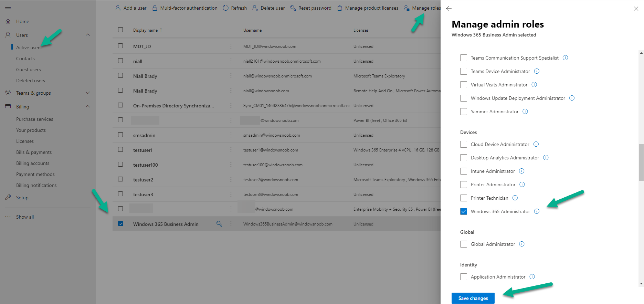
Task: Click the Users person icon
Action: click(8, 35)
